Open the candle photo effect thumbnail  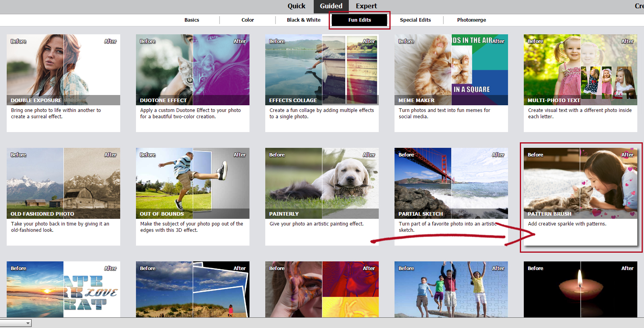coord(581,289)
